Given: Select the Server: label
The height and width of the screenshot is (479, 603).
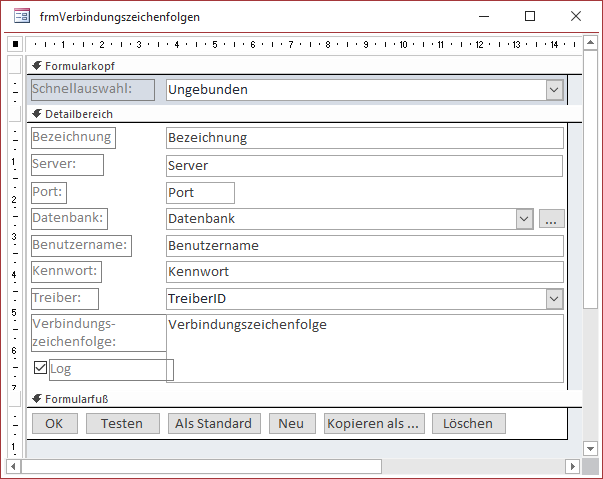Looking at the screenshot, I should 67,165.
